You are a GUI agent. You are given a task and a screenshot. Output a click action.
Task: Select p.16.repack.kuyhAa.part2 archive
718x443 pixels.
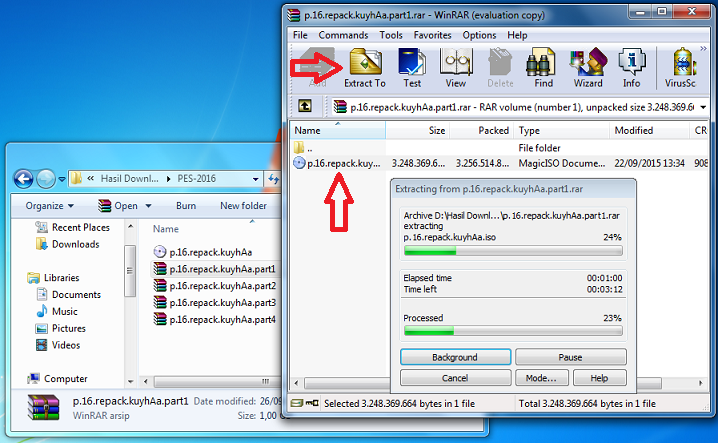[x=215, y=286]
